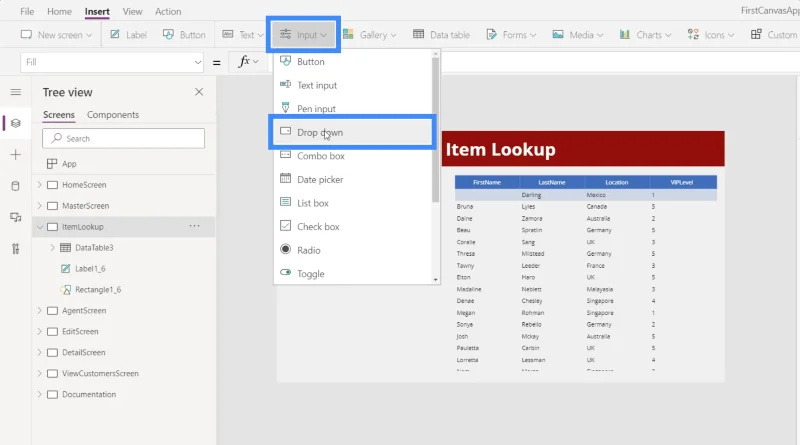Select Drop down in Input menu
Screen dimensions: 800x445
(353, 132)
